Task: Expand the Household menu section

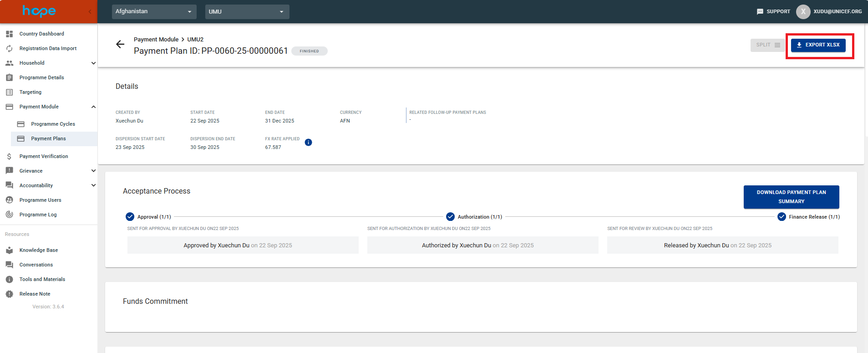Action: tap(93, 63)
